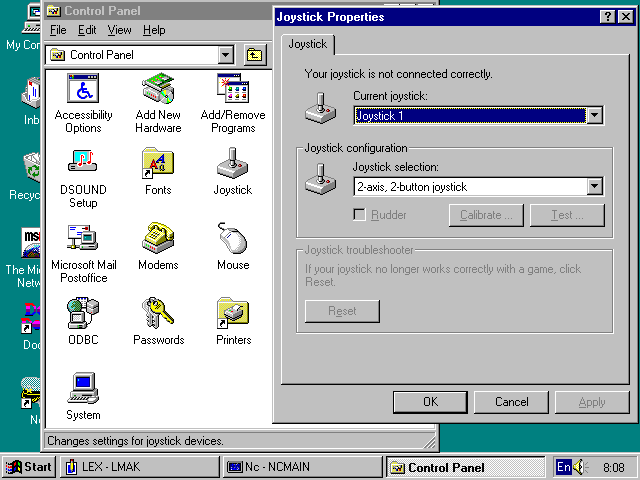Select the DSOUND Setup icon
The height and width of the screenshot is (480, 640).
click(x=83, y=163)
